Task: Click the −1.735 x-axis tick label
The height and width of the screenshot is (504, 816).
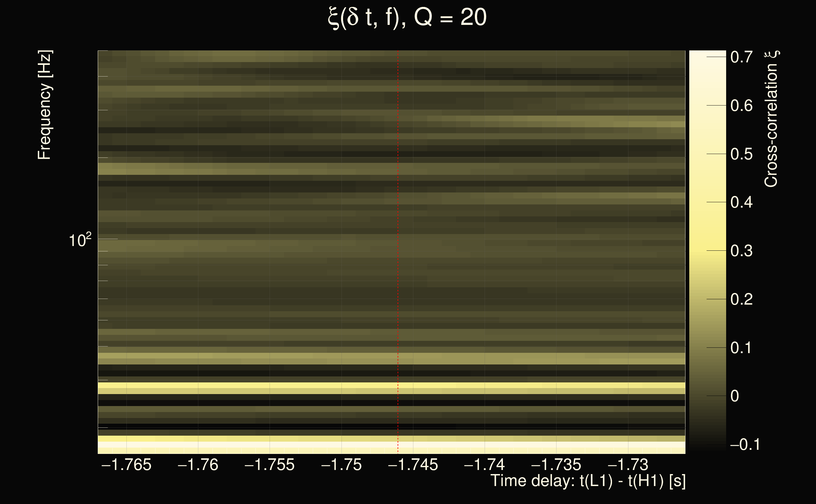Action: tap(556, 465)
